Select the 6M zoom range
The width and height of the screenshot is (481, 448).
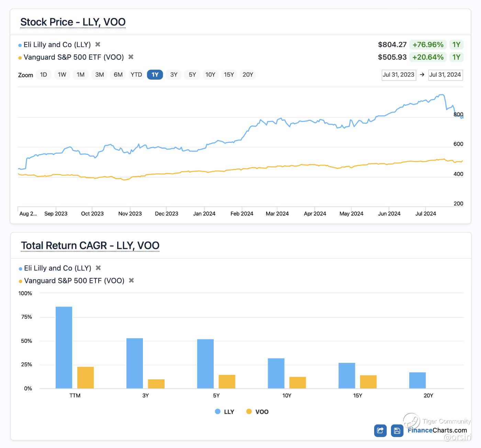(x=118, y=75)
